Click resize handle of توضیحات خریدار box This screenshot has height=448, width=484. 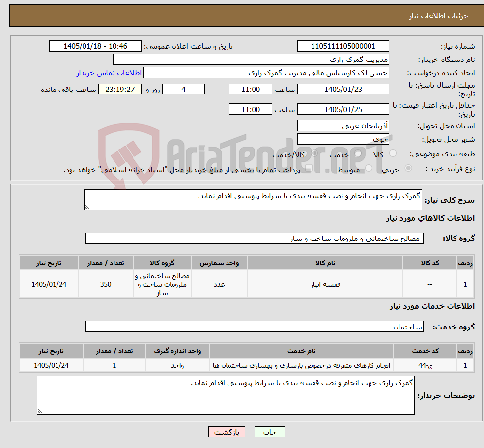click(x=40, y=411)
